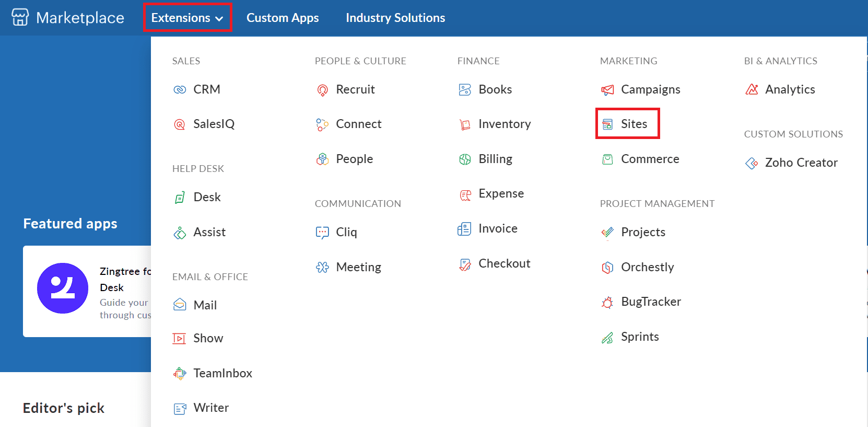Click the Books app icon
Screen dimensions: 868x427
[x=465, y=90]
